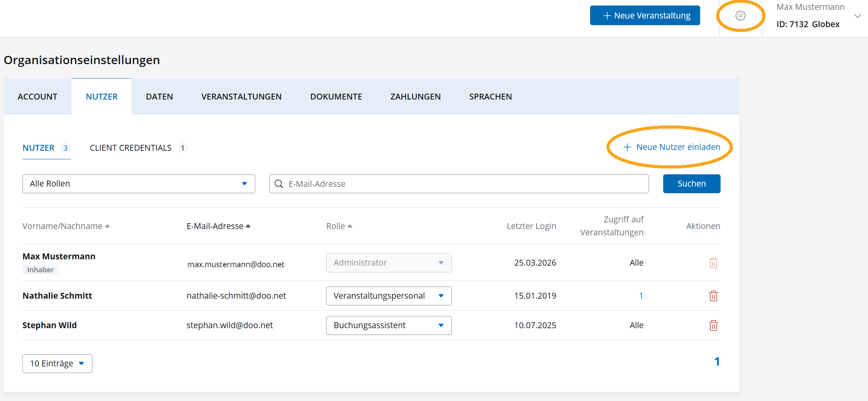Click Neue Nutzer einladen link
This screenshot has width=868, height=401.
pos(671,147)
